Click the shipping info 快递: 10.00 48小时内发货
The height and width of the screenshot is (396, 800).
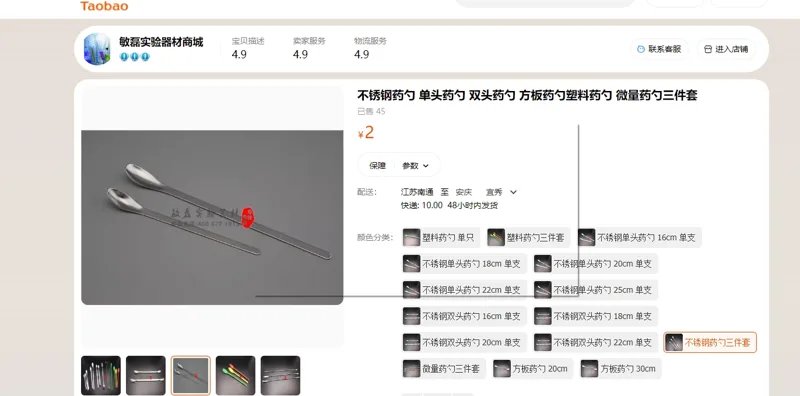click(449, 206)
